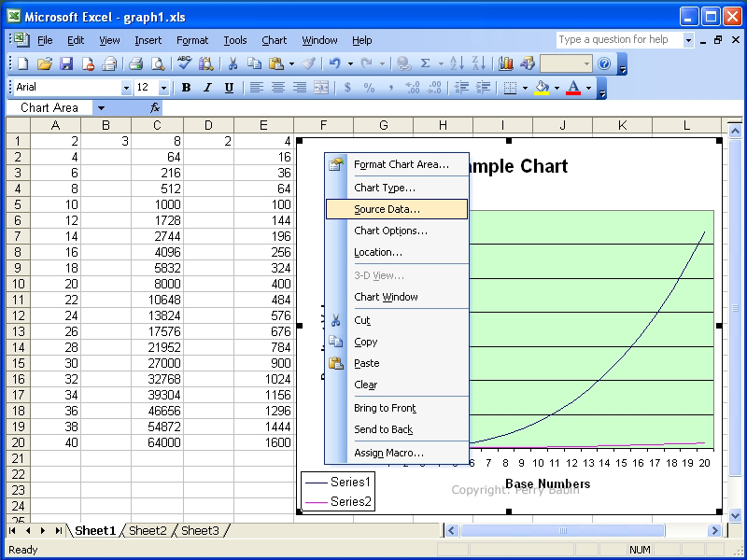Apply the yellow Fill Color swatch
The width and height of the screenshot is (747, 560).
pyautogui.click(x=543, y=88)
